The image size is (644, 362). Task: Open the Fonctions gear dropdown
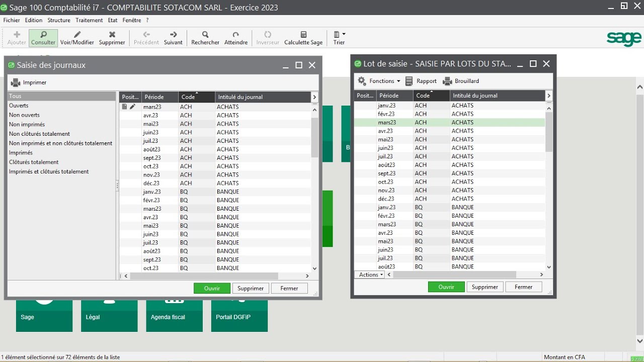pyautogui.click(x=379, y=81)
